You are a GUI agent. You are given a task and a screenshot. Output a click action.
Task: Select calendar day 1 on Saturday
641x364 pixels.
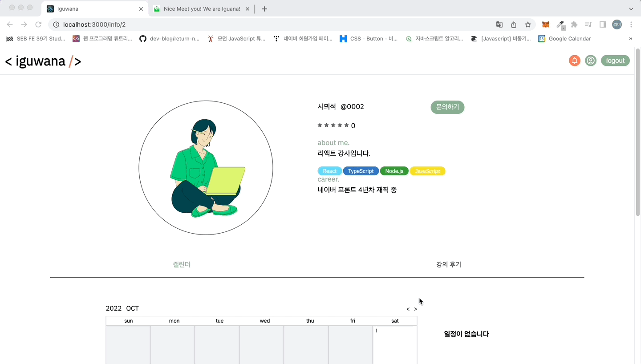(395, 345)
